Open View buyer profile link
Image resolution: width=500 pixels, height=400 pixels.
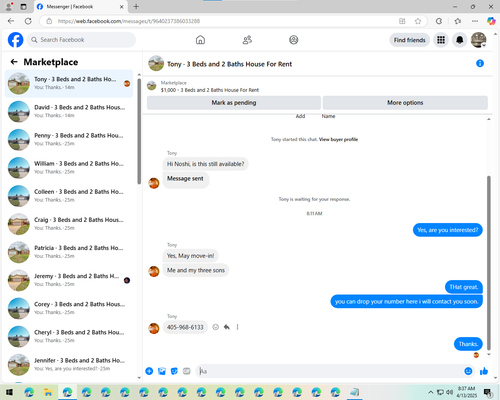[x=338, y=139]
